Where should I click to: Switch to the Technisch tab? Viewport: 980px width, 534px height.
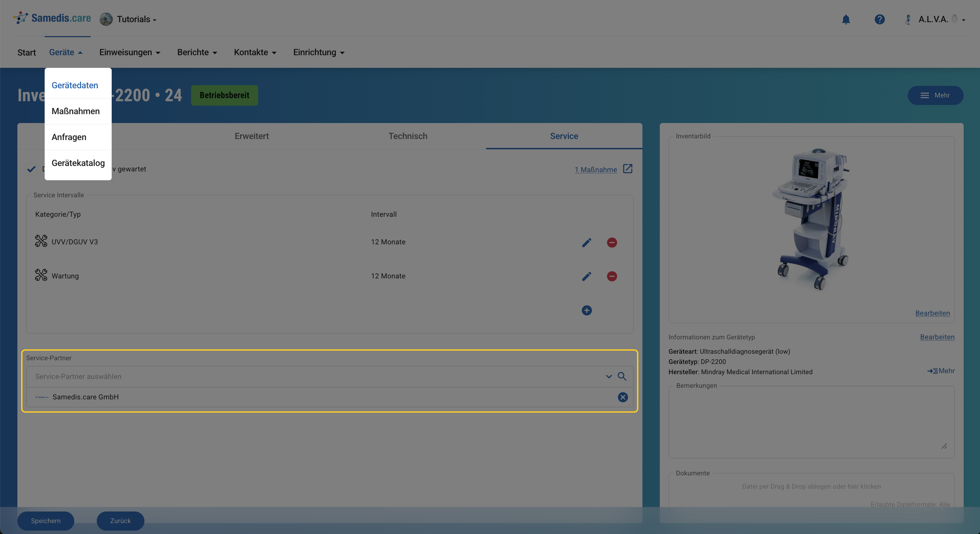[x=407, y=136]
